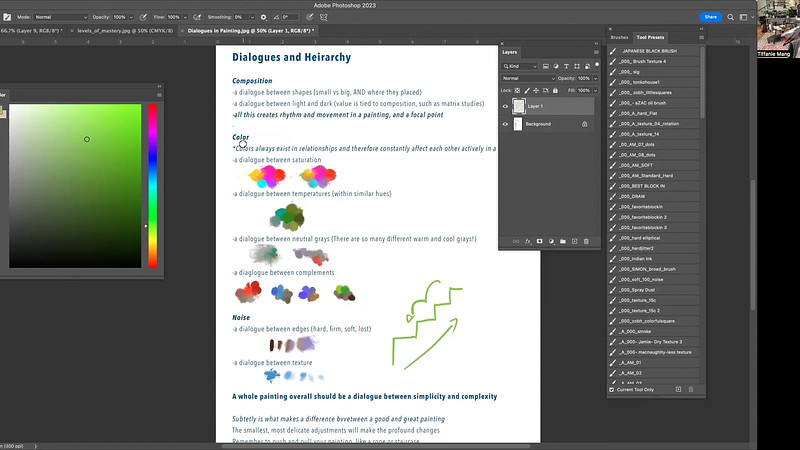The image size is (800, 450).
Task: Click the blue Share button
Action: coord(710,17)
